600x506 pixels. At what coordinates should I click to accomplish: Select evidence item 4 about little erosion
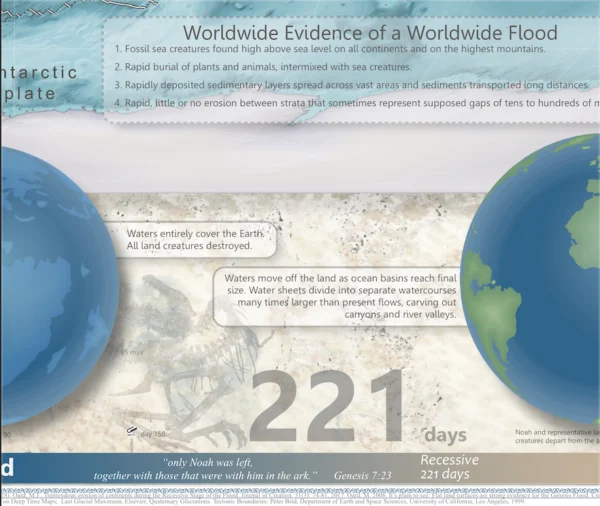click(x=357, y=103)
